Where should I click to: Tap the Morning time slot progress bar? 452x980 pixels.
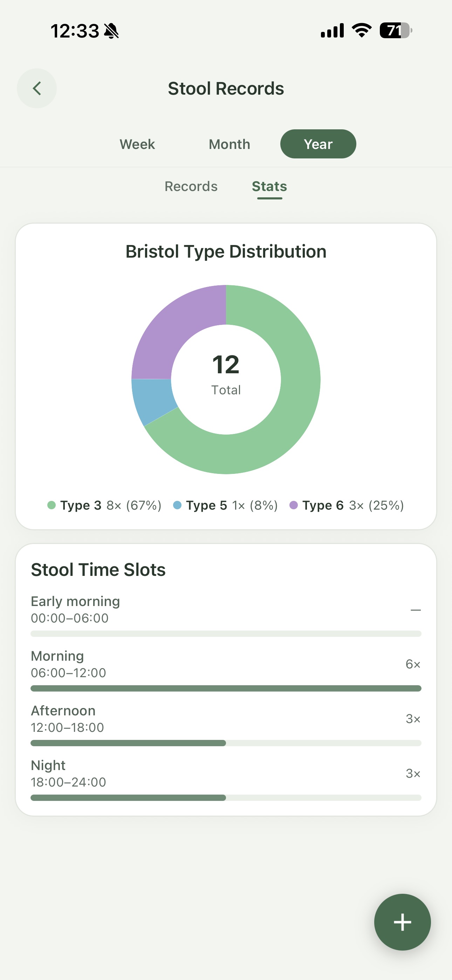(226, 688)
